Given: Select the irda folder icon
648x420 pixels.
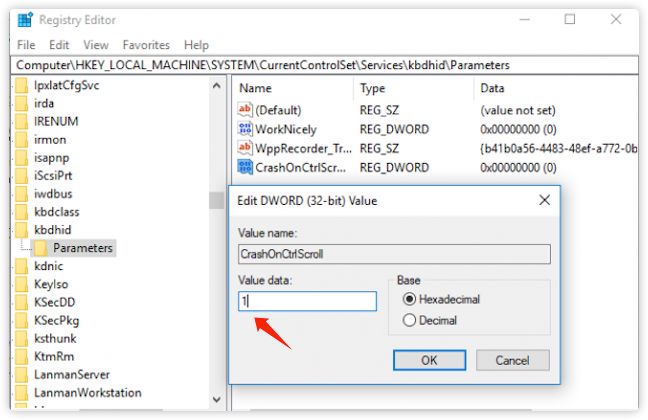Looking at the screenshot, I should [x=21, y=103].
